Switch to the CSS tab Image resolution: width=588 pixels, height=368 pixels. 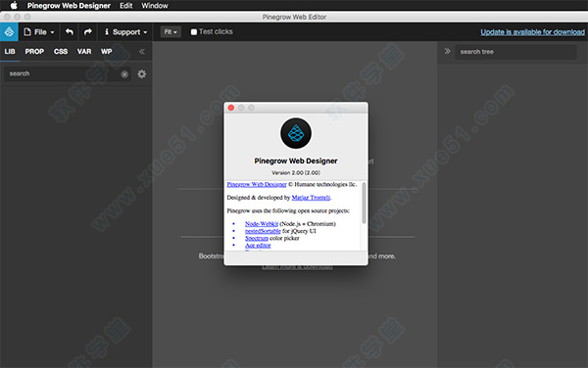pyautogui.click(x=61, y=52)
